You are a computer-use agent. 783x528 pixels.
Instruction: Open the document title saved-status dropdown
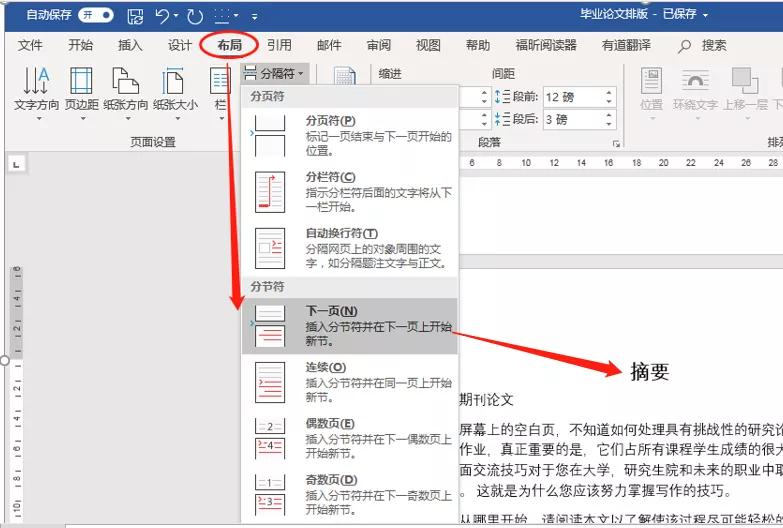[x=706, y=15]
